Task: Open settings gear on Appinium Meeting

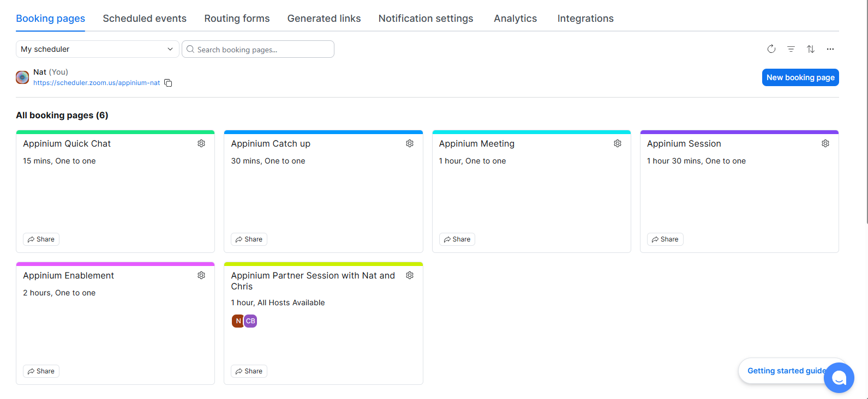Action: pyautogui.click(x=618, y=143)
